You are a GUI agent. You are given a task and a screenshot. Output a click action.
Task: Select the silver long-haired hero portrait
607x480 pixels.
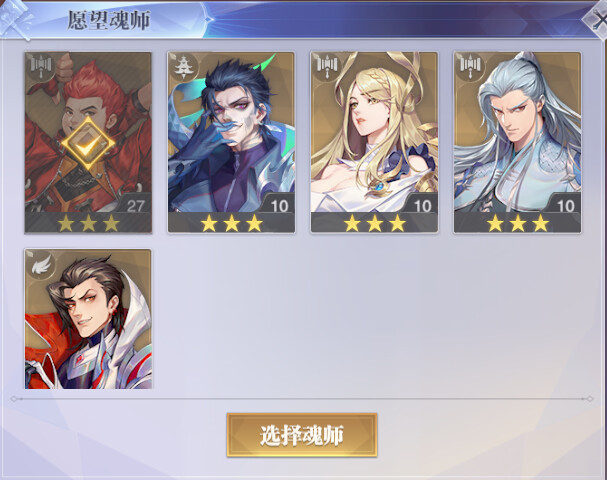coord(518,132)
